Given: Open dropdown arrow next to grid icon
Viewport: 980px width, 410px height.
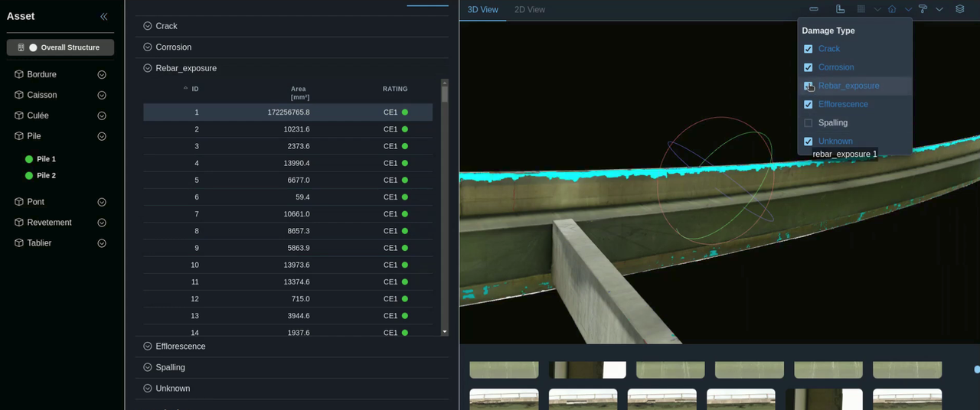Looking at the screenshot, I should [x=877, y=9].
